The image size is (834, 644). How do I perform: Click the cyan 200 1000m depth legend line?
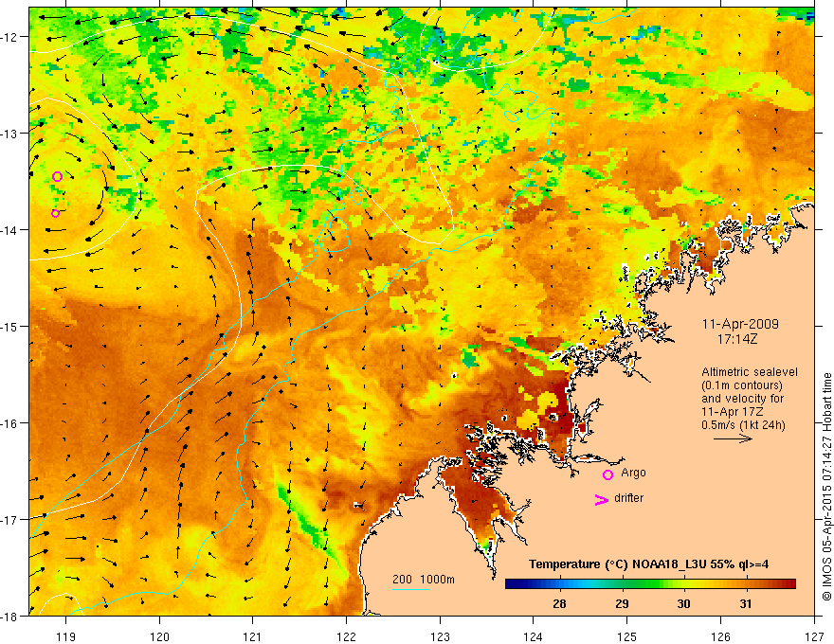click(x=411, y=589)
